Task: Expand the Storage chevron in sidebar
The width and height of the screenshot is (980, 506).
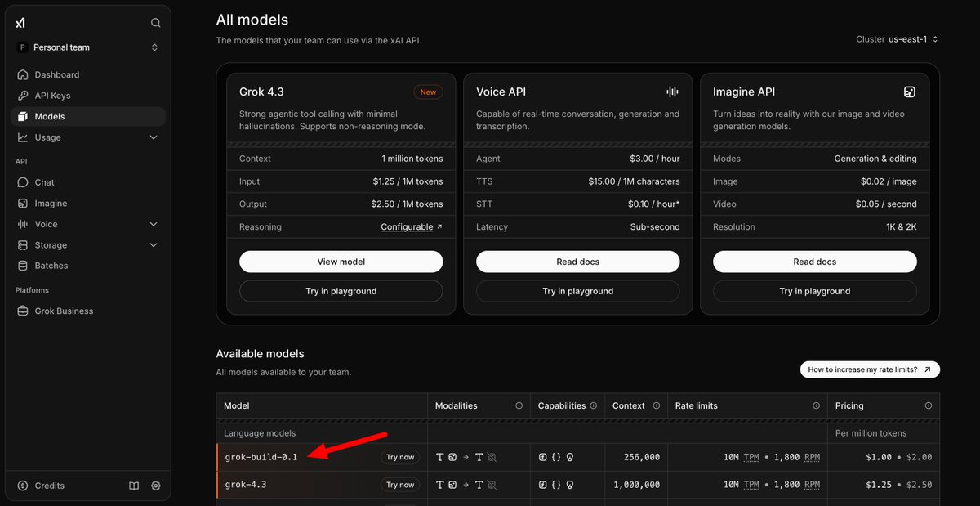Action: coord(154,245)
